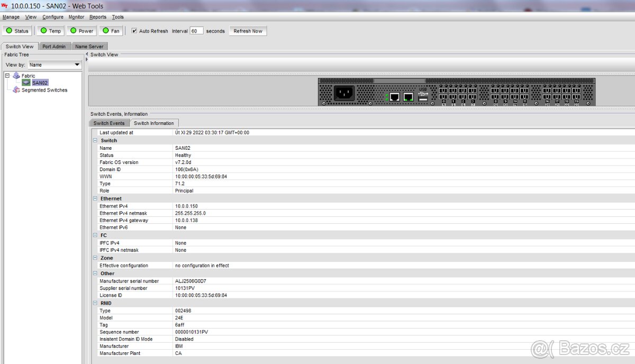Switch to the Port Admin tab
Viewport: 635px width, 364px height.
point(54,47)
